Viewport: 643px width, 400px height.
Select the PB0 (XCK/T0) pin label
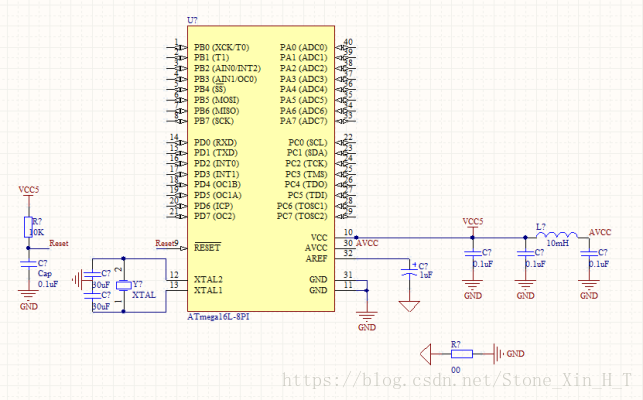click(x=221, y=47)
